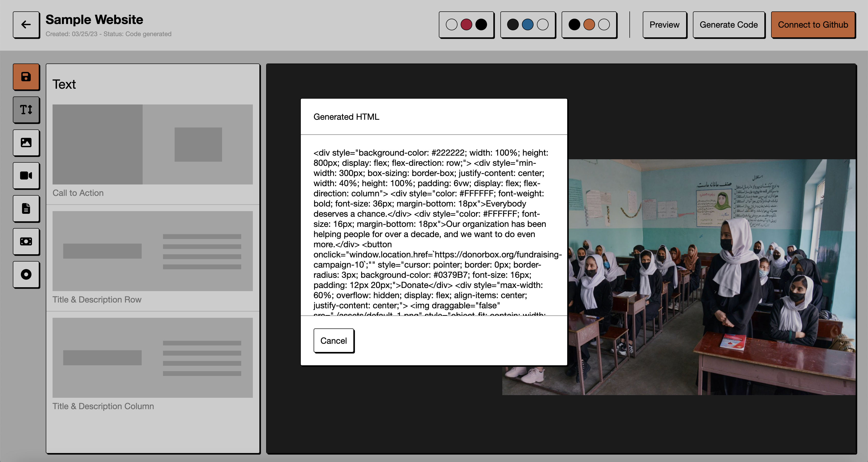
Task: Open the video components icon
Action: click(26, 175)
